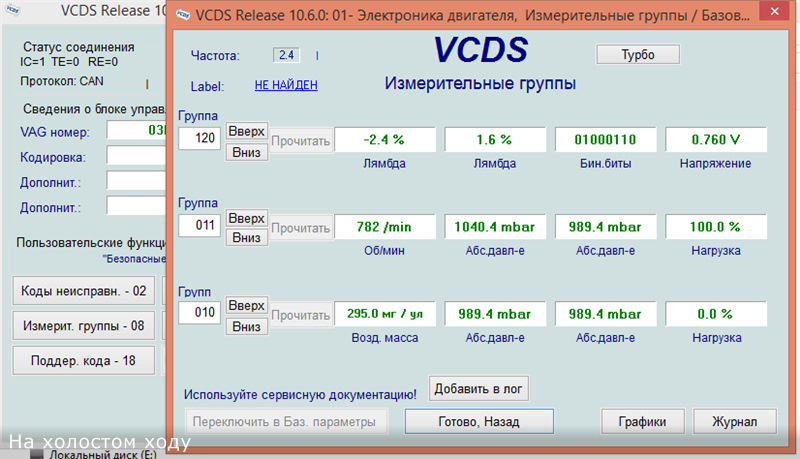Click the 1.6 % lambda value

tap(495, 140)
